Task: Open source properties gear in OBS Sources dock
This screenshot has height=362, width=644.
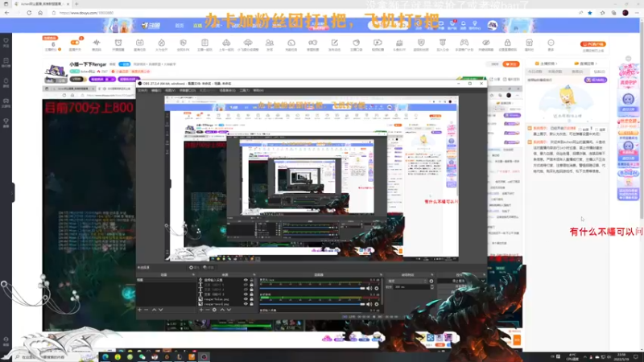Action: (214, 310)
